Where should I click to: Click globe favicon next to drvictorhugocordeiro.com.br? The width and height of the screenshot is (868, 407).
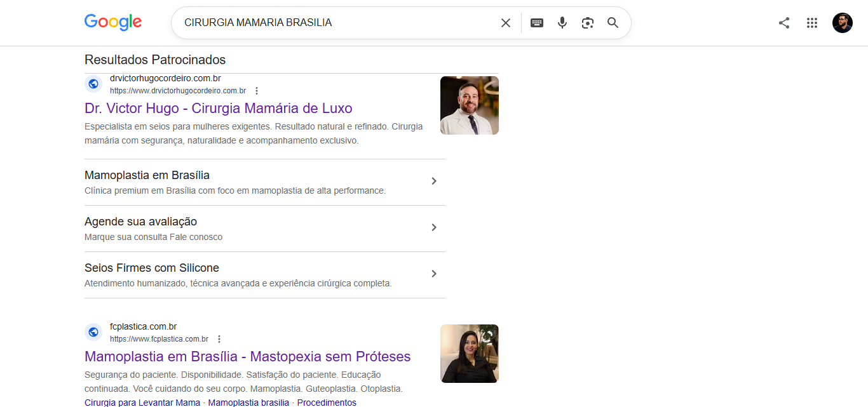pyautogui.click(x=93, y=84)
